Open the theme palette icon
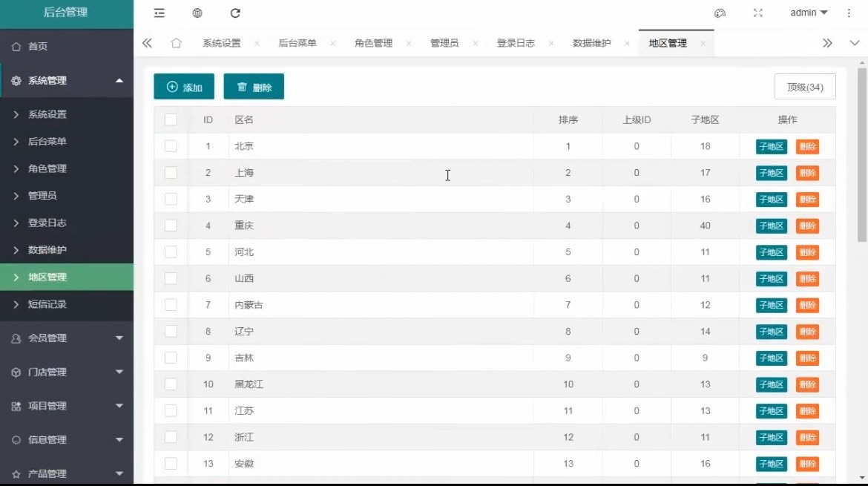Image resolution: width=868 pixels, height=486 pixels. pos(720,13)
